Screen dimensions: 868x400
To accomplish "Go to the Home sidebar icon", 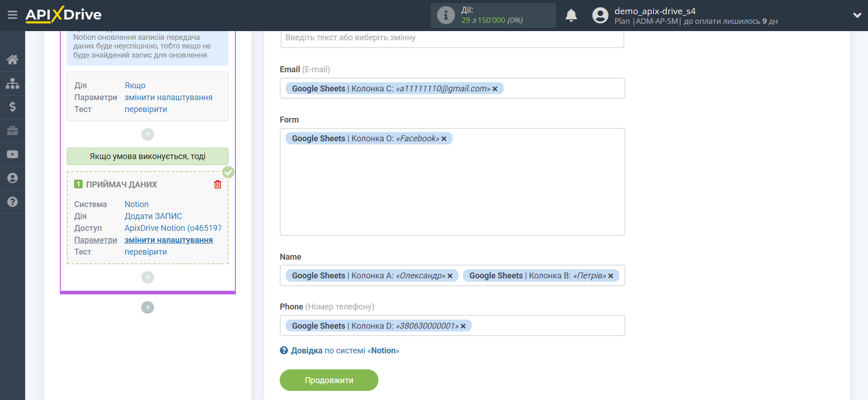I will 12,59.
